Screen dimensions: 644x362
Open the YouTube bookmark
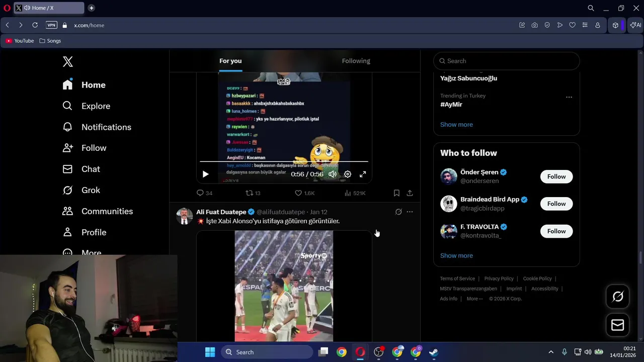pos(20,41)
